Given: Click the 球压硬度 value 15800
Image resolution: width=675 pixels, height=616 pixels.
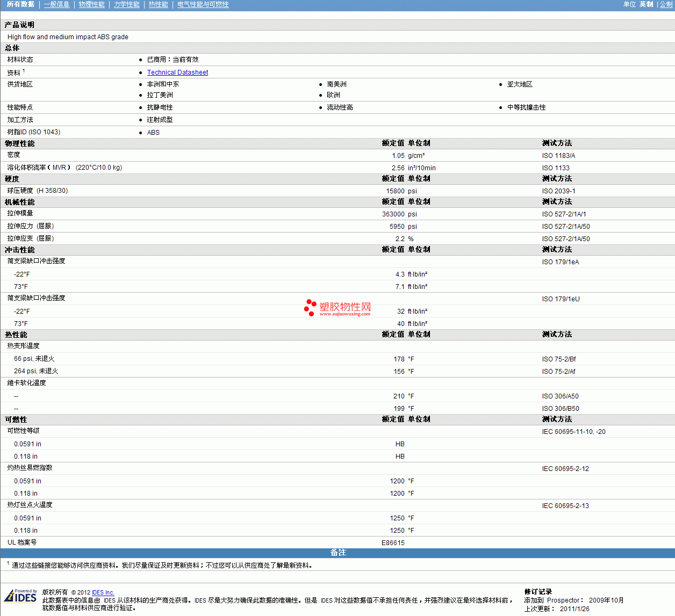Looking at the screenshot, I should [x=395, y=191].
